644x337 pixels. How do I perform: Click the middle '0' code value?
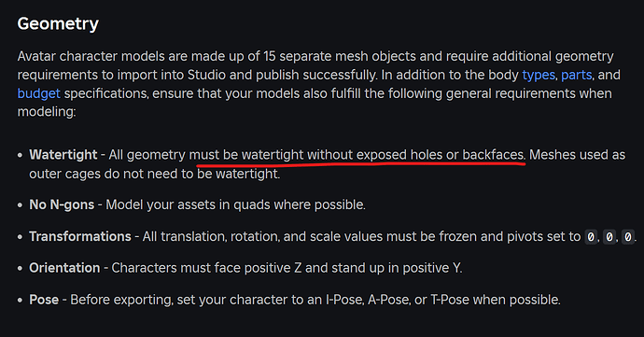click(609, 237)
